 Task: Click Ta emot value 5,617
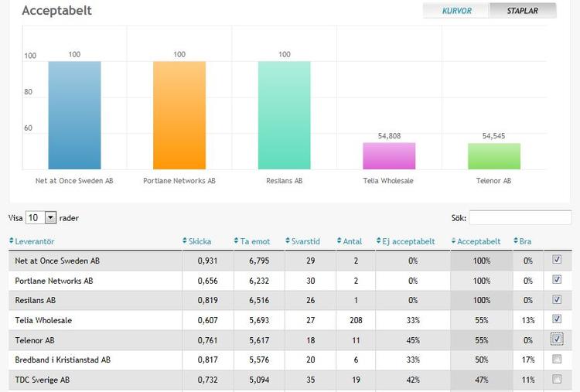click(x=259, y=340)
